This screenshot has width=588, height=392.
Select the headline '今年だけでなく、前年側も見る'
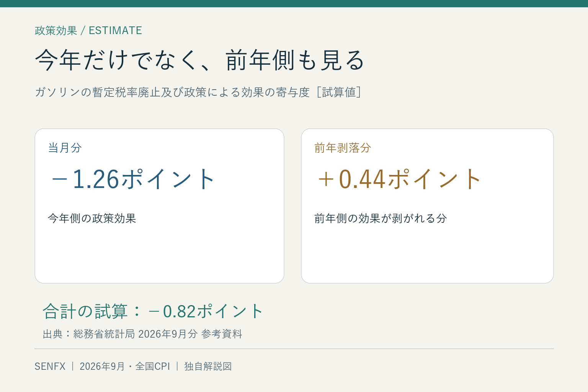coord(199,60)
